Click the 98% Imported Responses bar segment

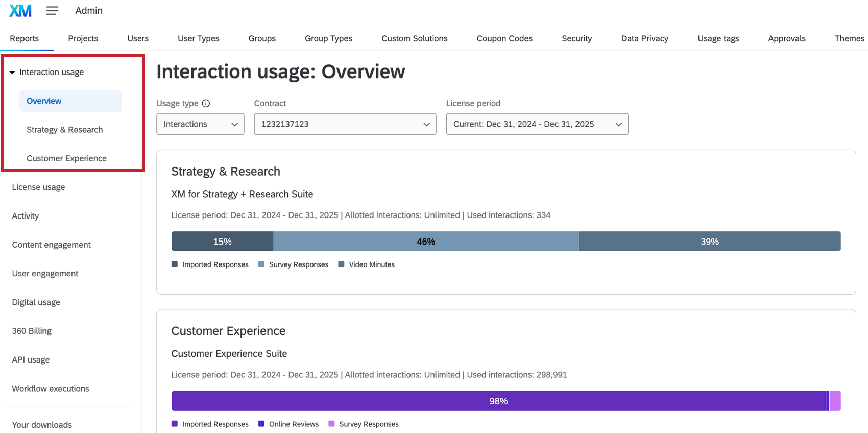click(x=498, y=401)
